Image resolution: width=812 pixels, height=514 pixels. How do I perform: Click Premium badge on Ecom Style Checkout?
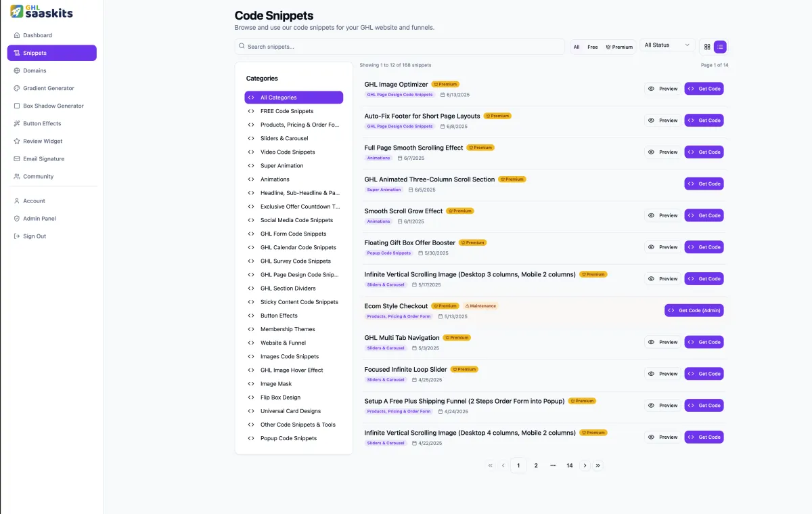tap(445, 306)
